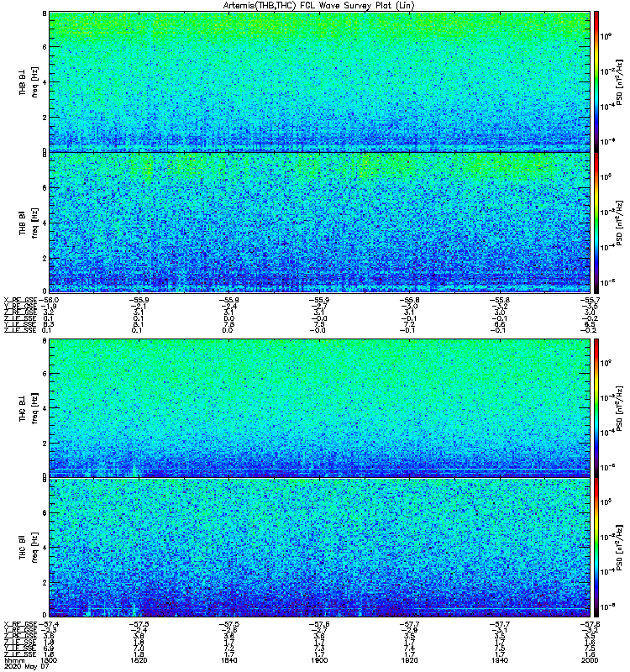Click the '10⁰' label on THC B⊥ colorbar
This screenshot has height=672, width=630.
(x=606, y=363)
